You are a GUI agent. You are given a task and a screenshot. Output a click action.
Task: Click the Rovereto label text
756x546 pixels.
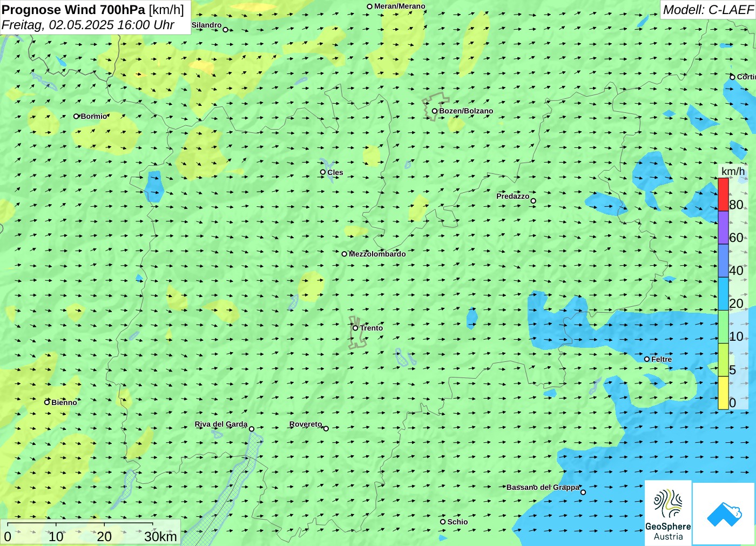(x=306, y=424)
